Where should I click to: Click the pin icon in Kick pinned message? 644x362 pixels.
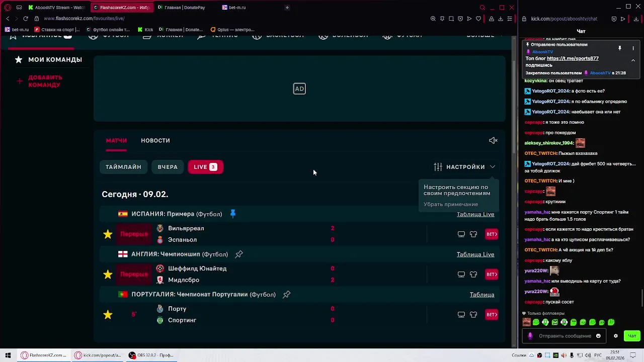coord(620,48)
